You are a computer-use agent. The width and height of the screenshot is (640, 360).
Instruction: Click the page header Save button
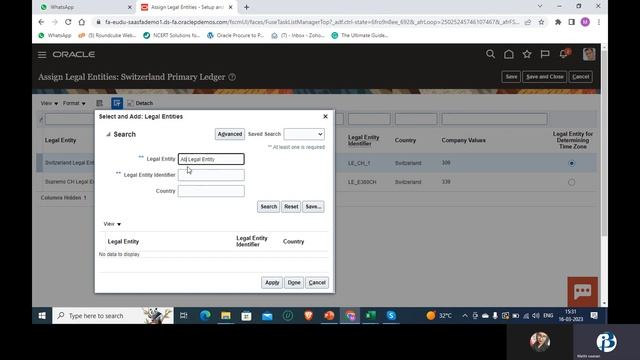(511, 77)
